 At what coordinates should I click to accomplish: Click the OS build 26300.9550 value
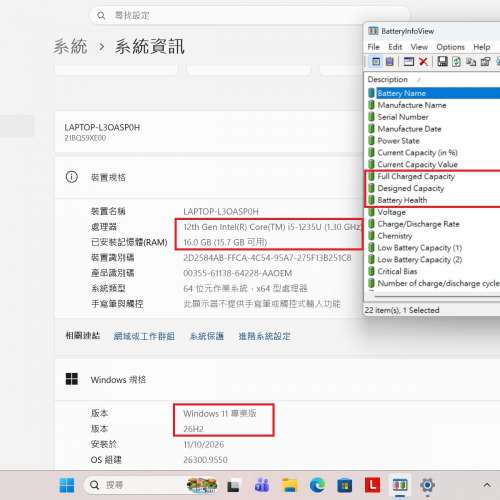[x=205, y=460]
